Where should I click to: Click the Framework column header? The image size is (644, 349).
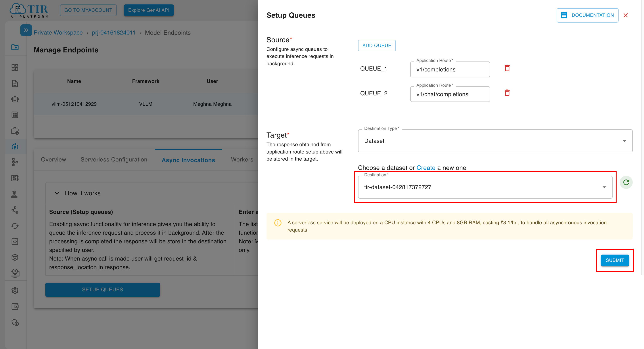tap(146, 81)
